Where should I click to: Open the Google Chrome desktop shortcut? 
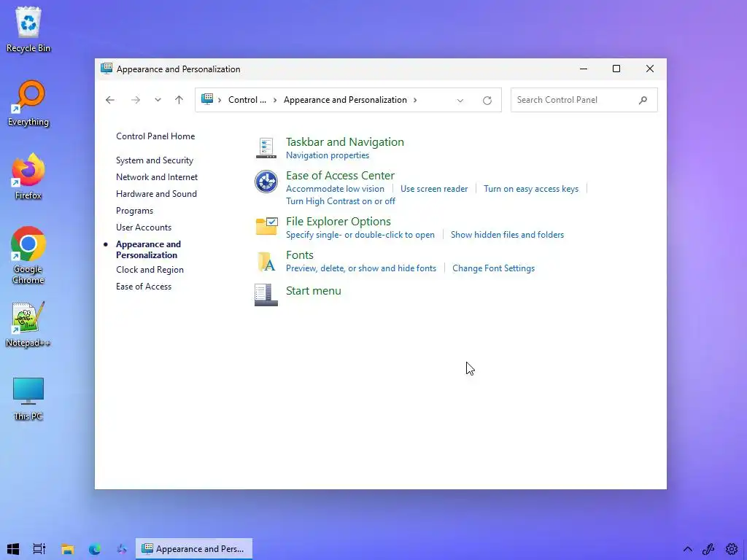pos(28,255)
